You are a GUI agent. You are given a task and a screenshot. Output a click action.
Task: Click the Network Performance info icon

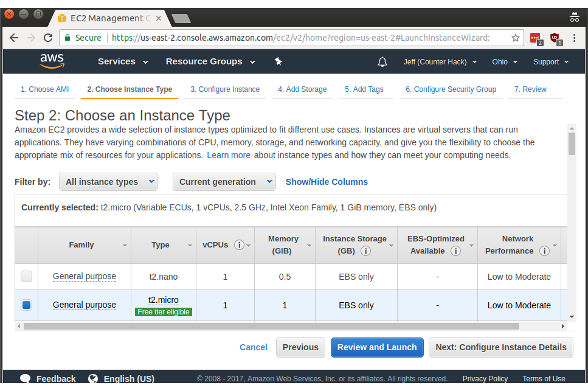point(544,251)
